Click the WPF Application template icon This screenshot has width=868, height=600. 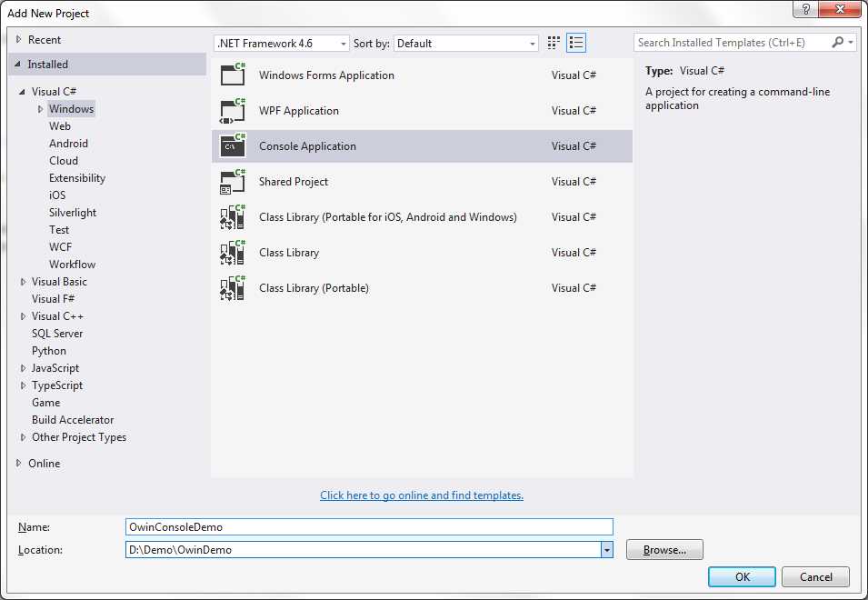coord(233,110)
